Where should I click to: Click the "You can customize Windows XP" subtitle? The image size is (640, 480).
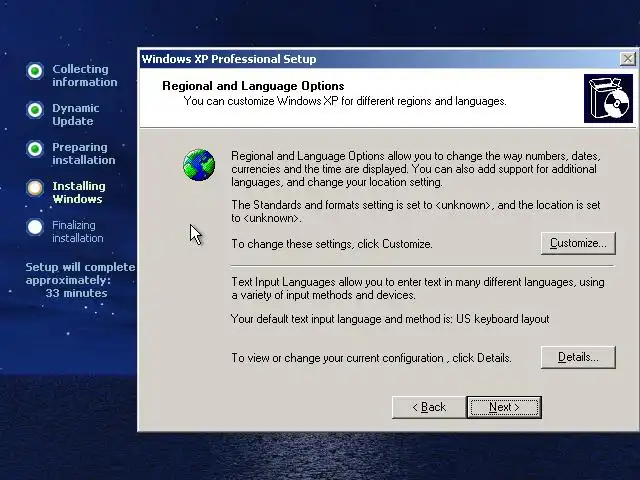[345, 101]
